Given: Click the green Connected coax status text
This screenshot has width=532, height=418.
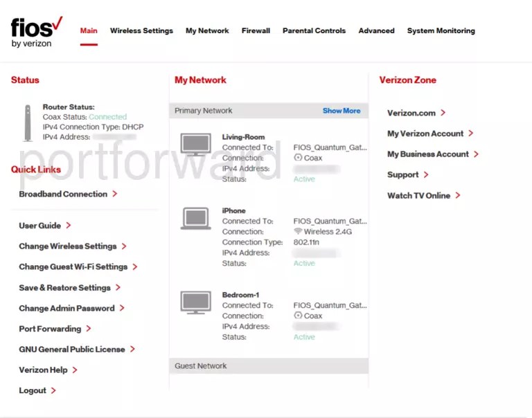Looking at the screenshot, I should click(x=108, y=117).
